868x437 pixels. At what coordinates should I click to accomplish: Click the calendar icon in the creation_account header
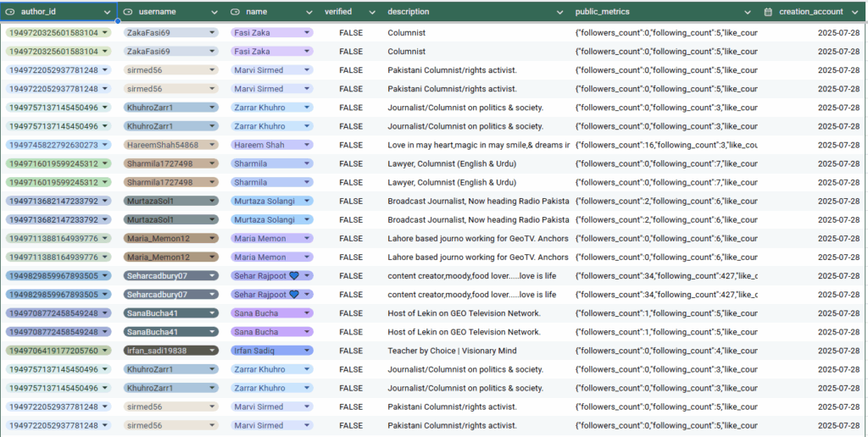[768, 12]
